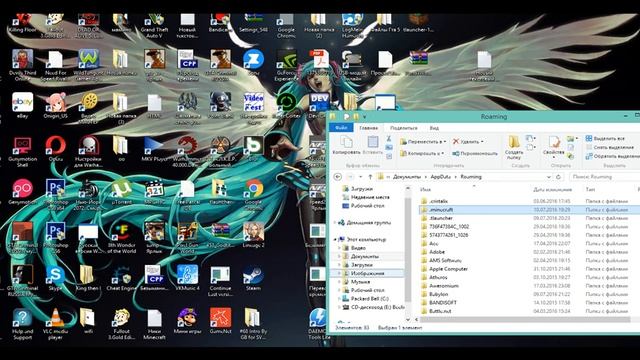Collapse Этот компьютер tree node

336,239
